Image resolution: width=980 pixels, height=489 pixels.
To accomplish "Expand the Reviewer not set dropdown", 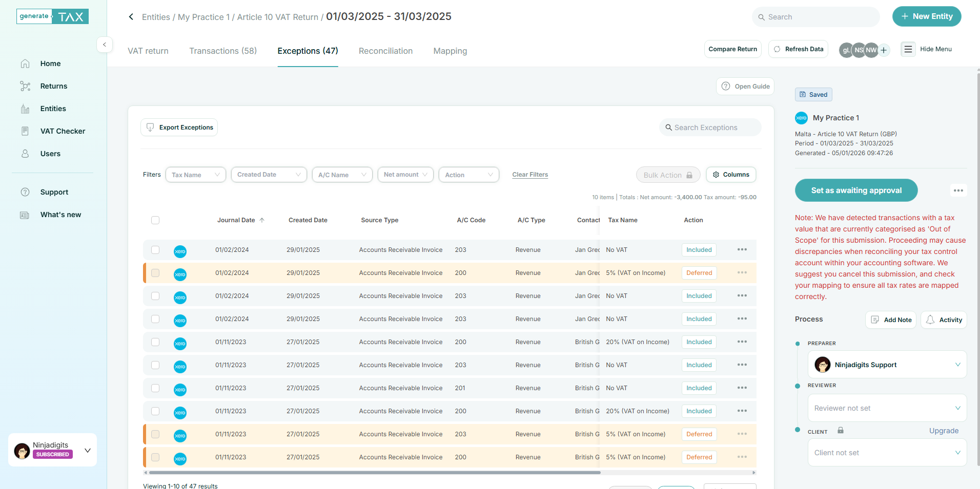I will pos(887,408).
